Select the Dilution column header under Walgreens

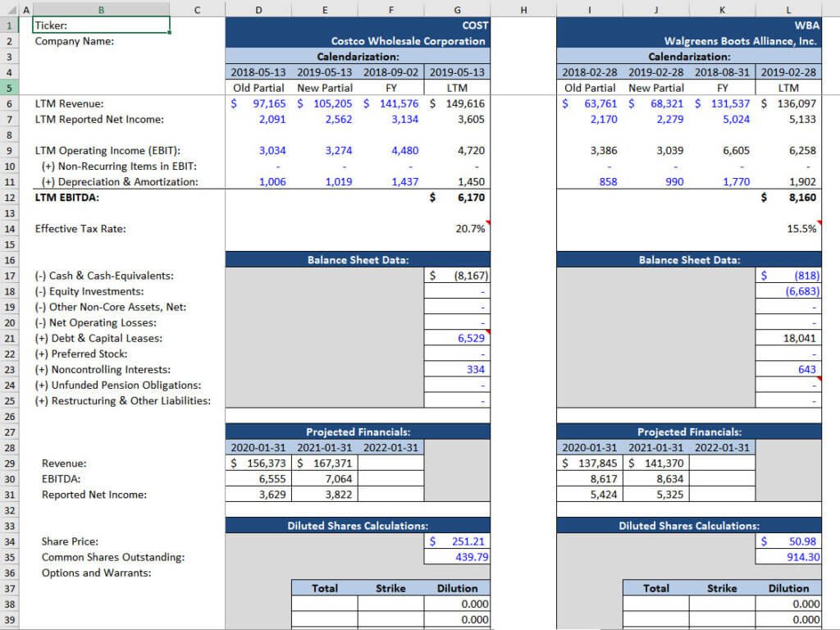pos(788,588)
